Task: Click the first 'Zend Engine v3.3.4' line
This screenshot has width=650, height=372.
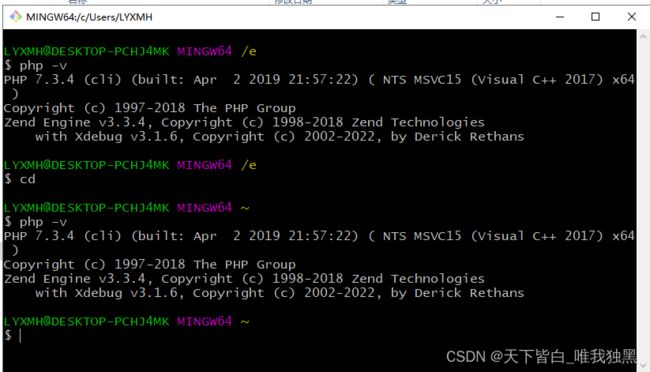Action: click(x=244, y=122)
